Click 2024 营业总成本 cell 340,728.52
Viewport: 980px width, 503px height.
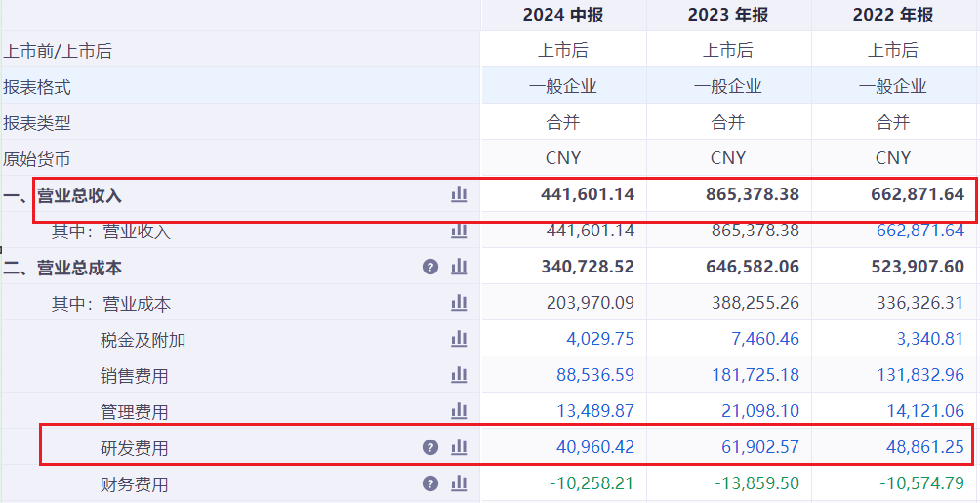click(x=588, y=268)
